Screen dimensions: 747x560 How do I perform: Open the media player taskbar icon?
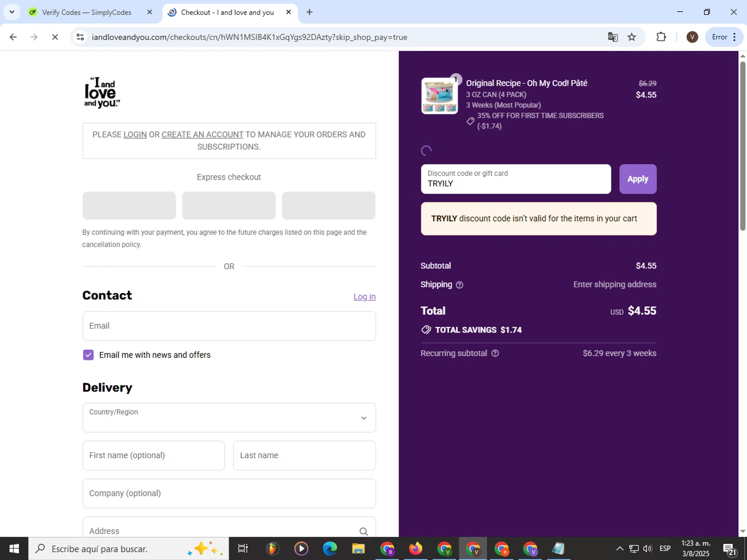(x=301, y=549)
